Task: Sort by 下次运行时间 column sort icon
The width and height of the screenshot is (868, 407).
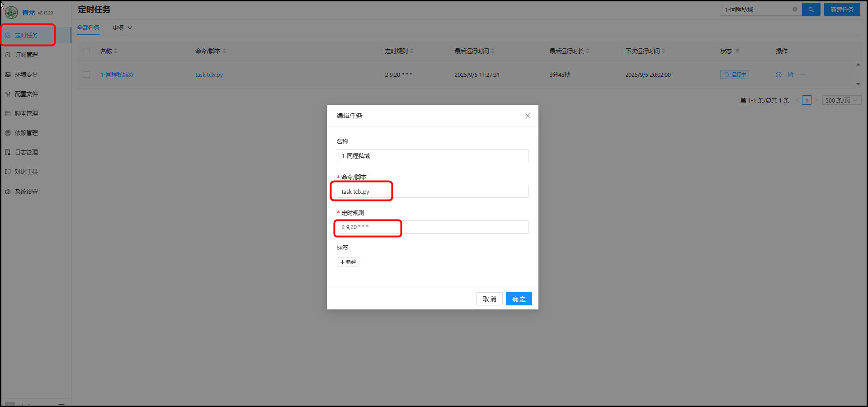Action: (x=664, y=51)
